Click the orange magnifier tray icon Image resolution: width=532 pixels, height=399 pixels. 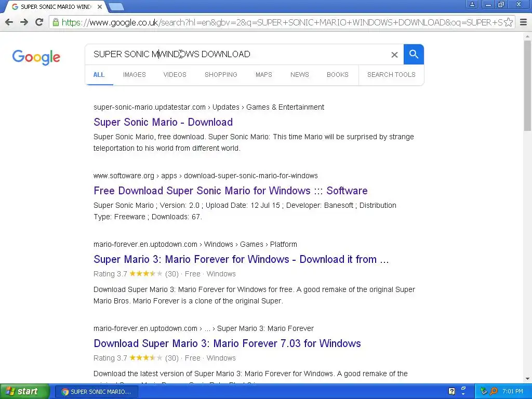494,392
